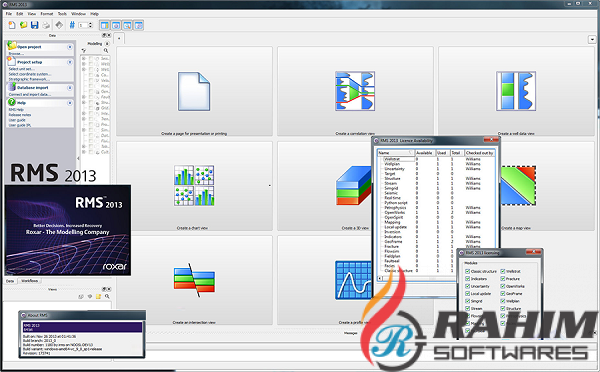Click the Open project folder toolbar icon
600x372 pixels.
point(23,25)
